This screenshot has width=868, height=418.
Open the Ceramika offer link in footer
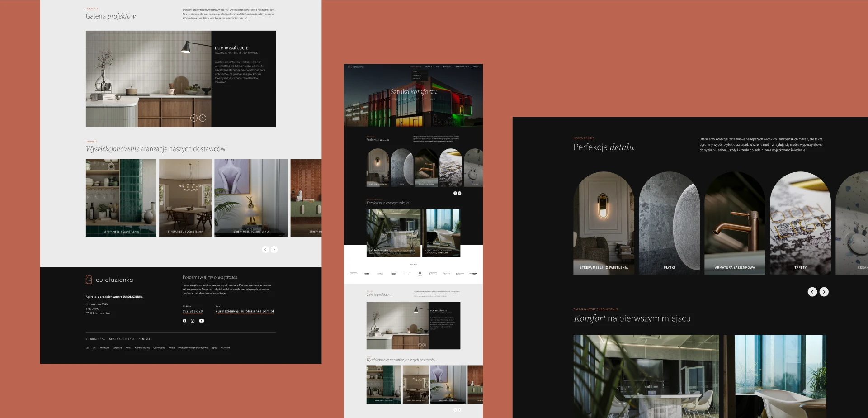(117, 348)
